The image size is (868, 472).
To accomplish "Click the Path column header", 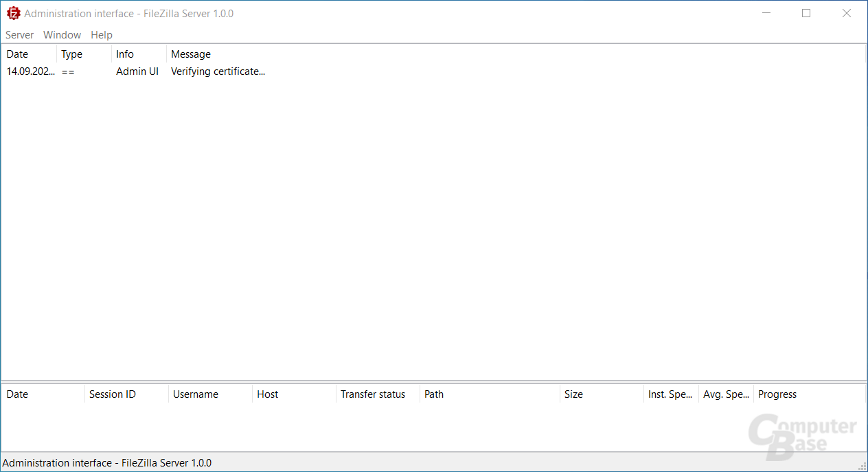I will tap(490, 394).
